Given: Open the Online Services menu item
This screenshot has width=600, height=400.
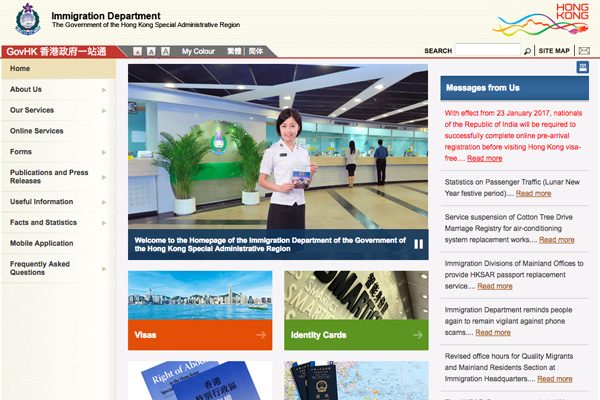Looking at the screenshot, I should tap(59, 131).
